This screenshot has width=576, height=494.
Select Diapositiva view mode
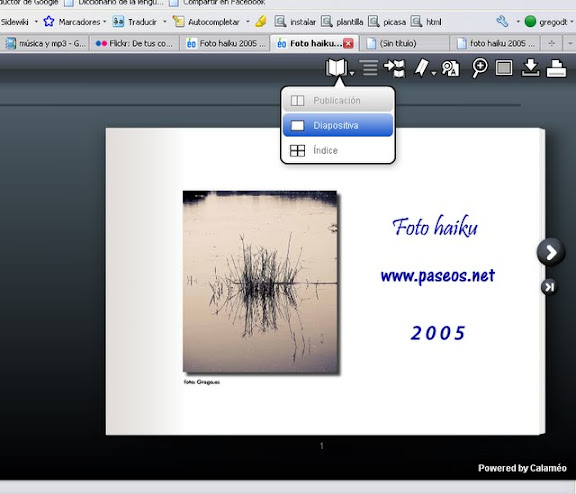coord(338,125)
